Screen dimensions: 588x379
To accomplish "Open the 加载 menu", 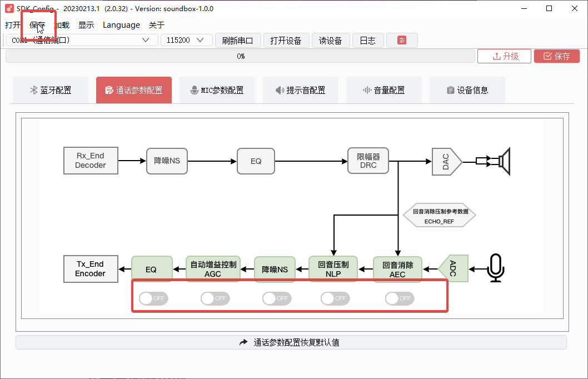I will tap(62, 25).
